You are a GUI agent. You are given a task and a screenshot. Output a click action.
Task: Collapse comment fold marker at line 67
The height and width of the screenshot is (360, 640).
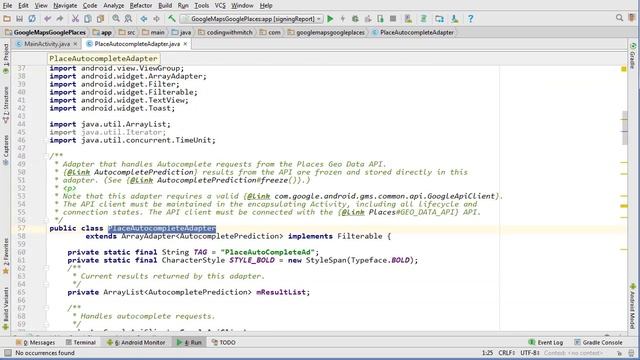coord(46,308)
